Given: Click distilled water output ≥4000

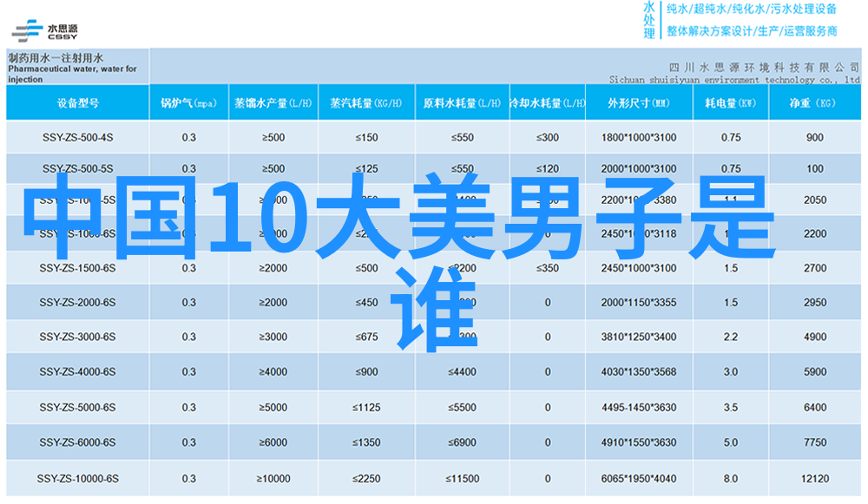Looking at the screenshot, I should (x=273, y=372).
